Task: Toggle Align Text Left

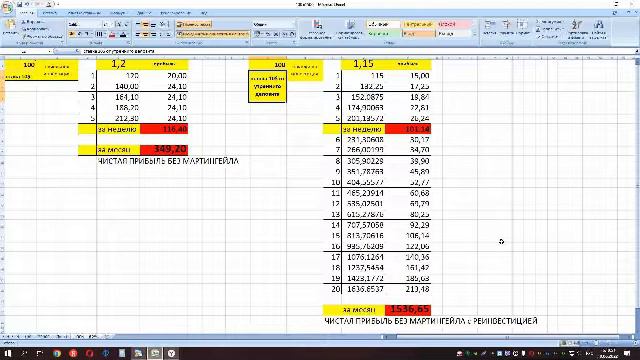Action: (138, 35)
